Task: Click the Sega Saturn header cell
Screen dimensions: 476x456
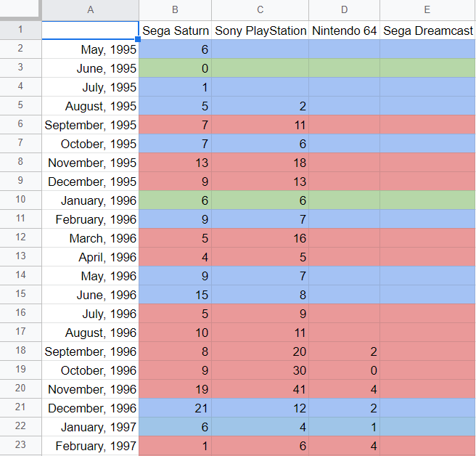Action: [x=175, y=30]
